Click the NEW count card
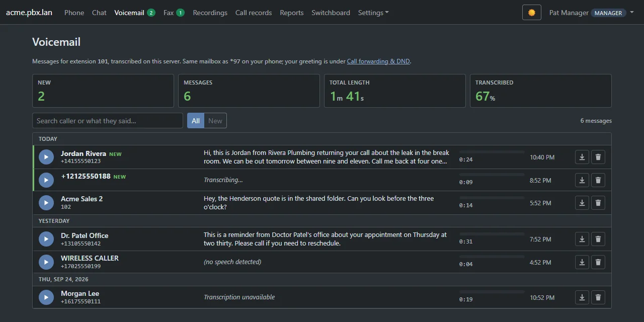This screenshot has width=644, height=322. point(103,91)
